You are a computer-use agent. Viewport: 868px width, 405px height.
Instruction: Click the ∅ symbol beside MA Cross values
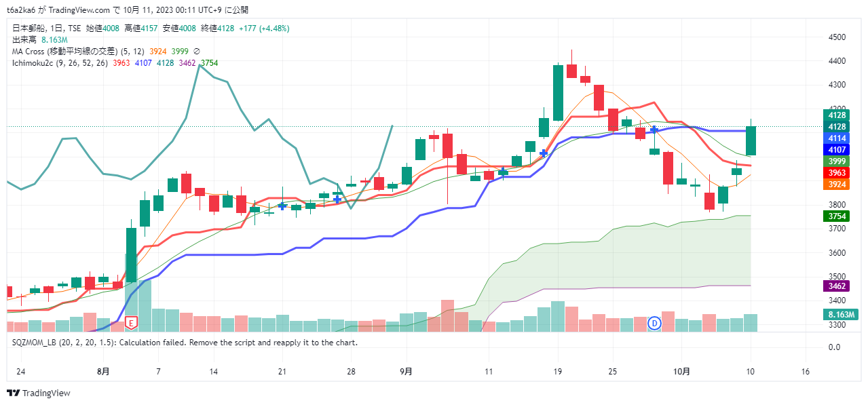coord(197,51)
